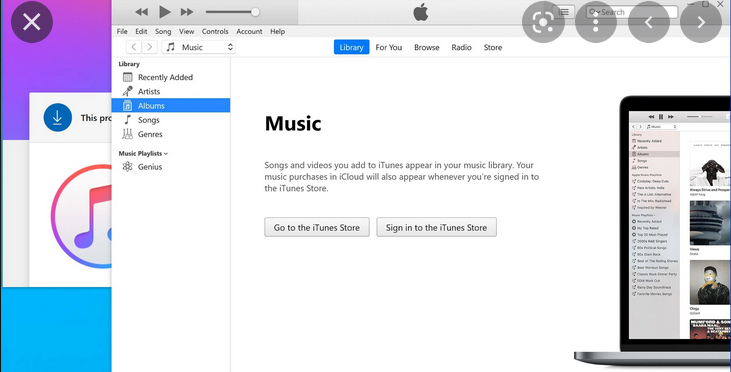Open the Account menu
Viewport: 731px width, 372px height.
[x=249, y=32]
